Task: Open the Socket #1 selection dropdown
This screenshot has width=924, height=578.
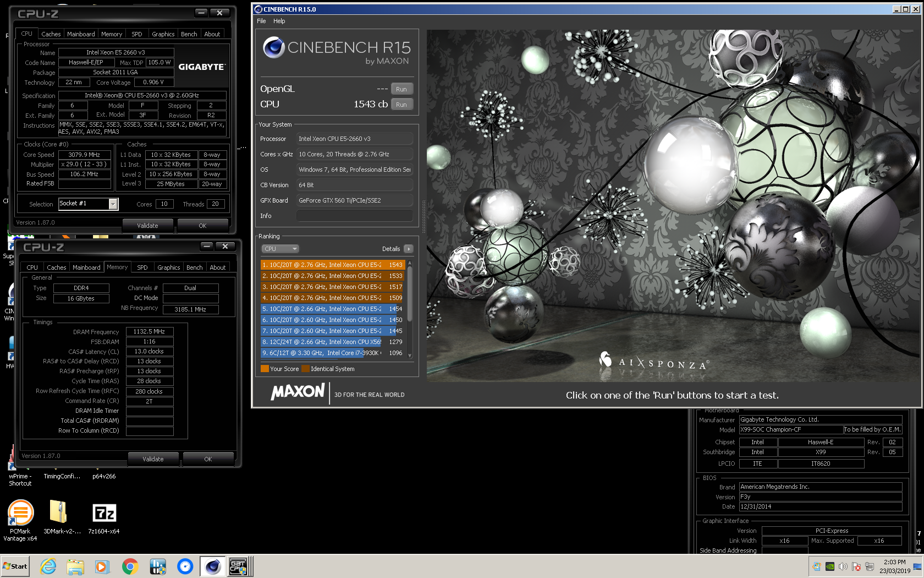Action: (89, 204)
